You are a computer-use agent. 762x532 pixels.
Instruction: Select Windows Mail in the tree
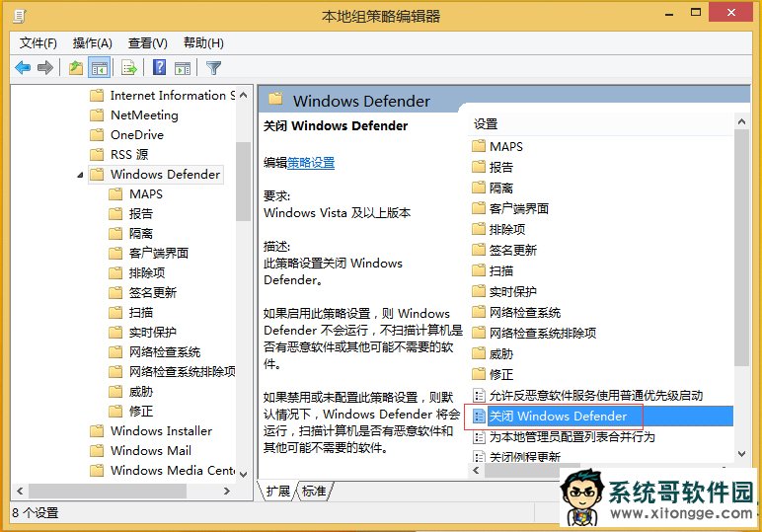pos(151,451)
